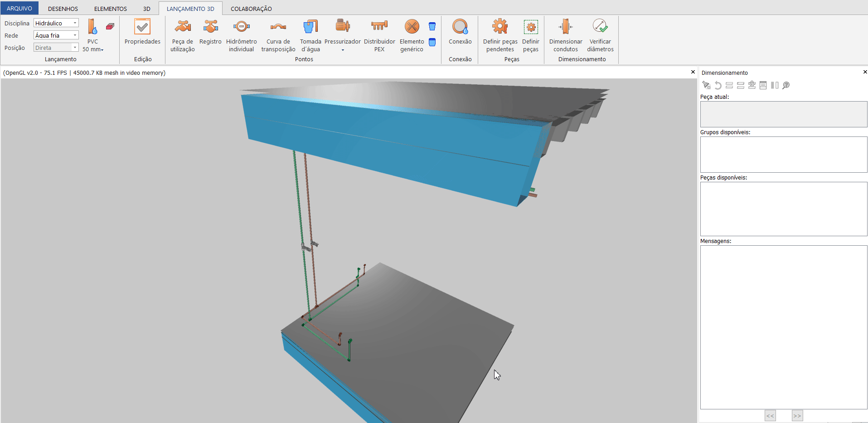Click the red eraser icon
The width and height of the screenshot is (868, 423).
[110, 26]
